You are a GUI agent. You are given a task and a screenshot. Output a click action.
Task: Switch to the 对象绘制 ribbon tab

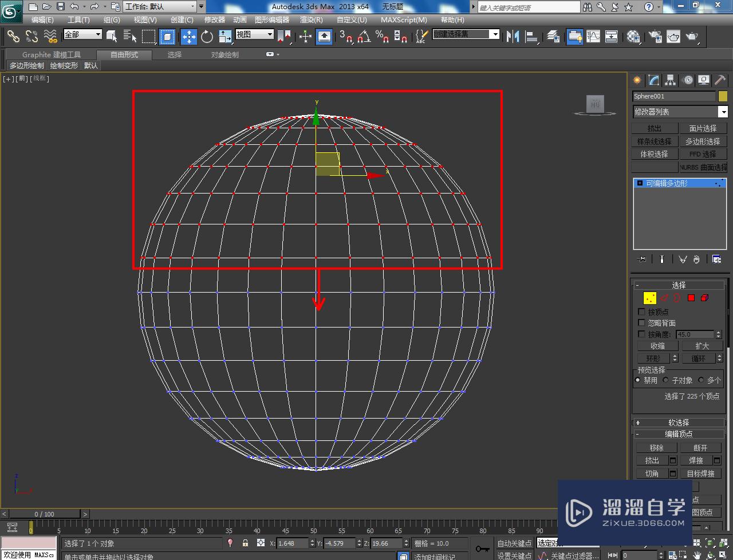(x=225, y=55)
